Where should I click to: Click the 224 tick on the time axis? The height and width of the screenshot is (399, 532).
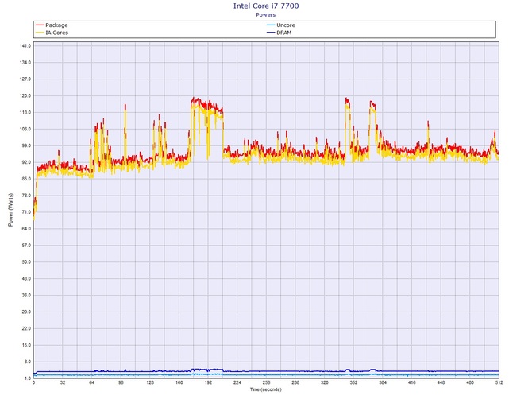(237, 382)
